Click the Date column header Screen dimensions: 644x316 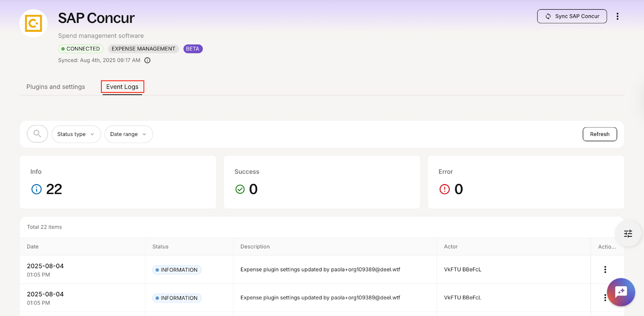click(x=33, y=246)
